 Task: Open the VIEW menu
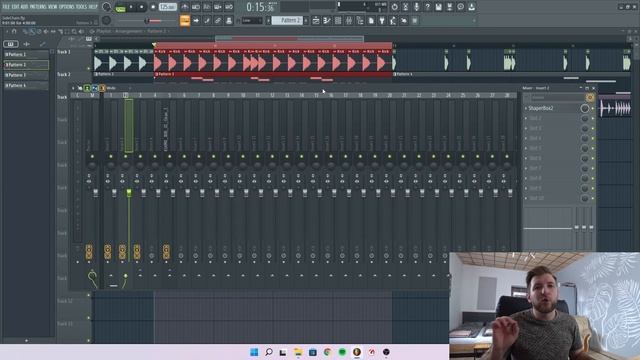click(53, 7)
